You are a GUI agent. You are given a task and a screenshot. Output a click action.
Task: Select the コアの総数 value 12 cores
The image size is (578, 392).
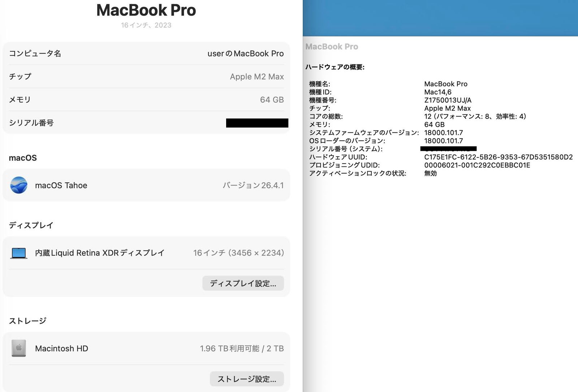point(475,116)
